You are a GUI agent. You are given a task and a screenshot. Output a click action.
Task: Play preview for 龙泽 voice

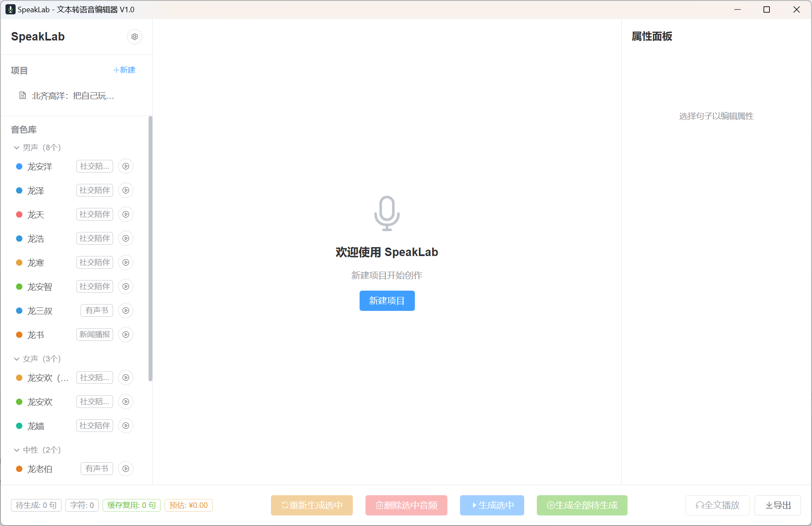126,190
